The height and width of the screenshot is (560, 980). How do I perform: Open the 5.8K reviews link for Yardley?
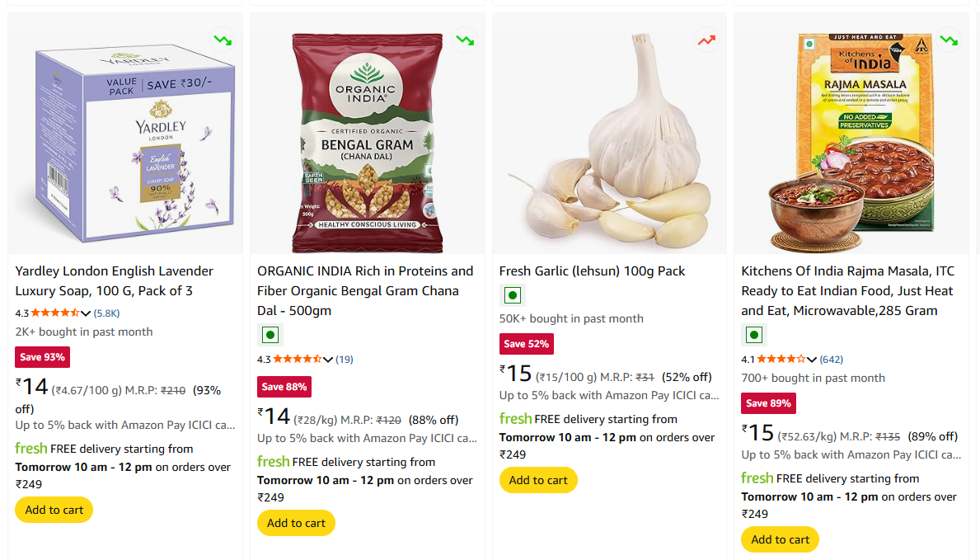coord(106,313)
